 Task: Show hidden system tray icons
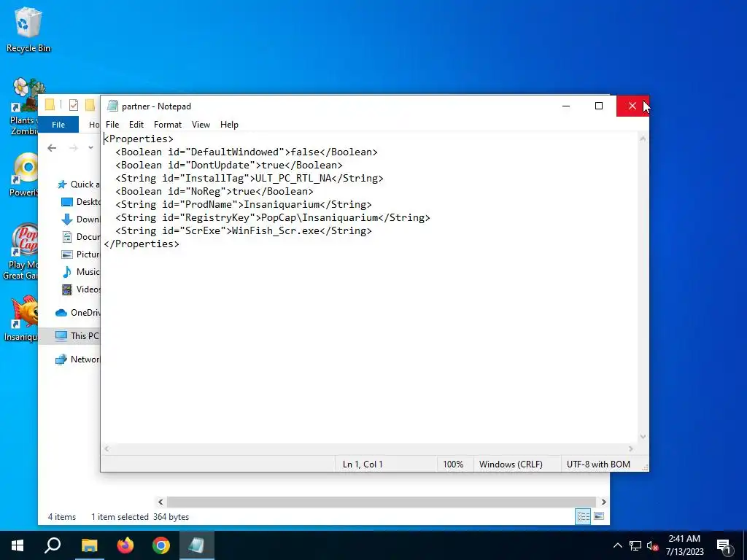pos(617,545)
